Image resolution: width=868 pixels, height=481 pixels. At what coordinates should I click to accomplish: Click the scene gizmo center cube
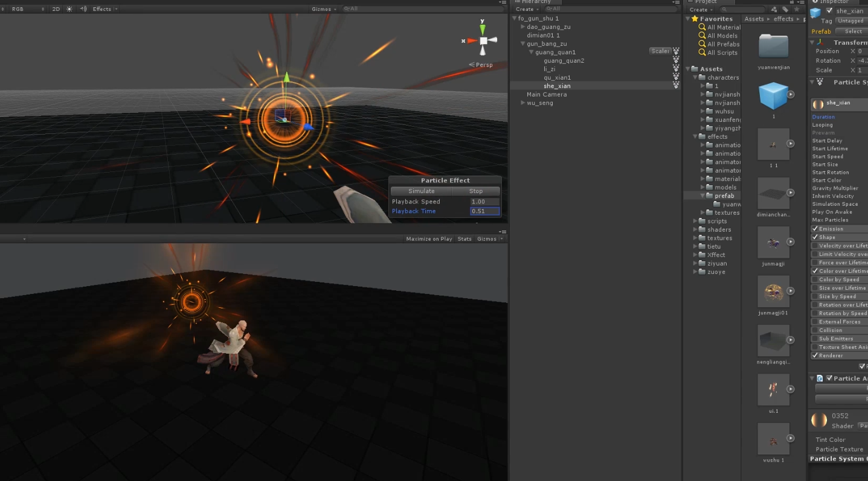(483, 41)
